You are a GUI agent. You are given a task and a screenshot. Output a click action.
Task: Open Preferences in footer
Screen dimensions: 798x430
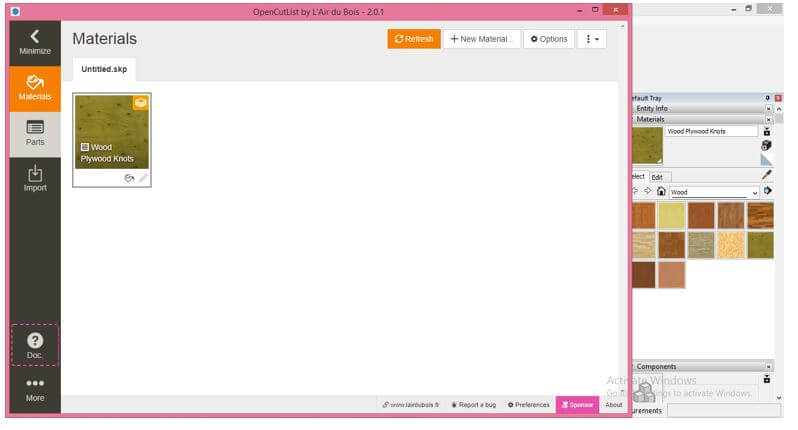point(528,405)
